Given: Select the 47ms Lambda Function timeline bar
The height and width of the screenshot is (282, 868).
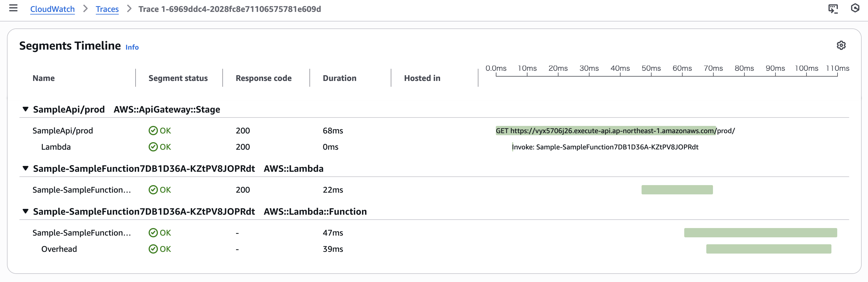Looking at the screenshot, I should click(760, 233).
